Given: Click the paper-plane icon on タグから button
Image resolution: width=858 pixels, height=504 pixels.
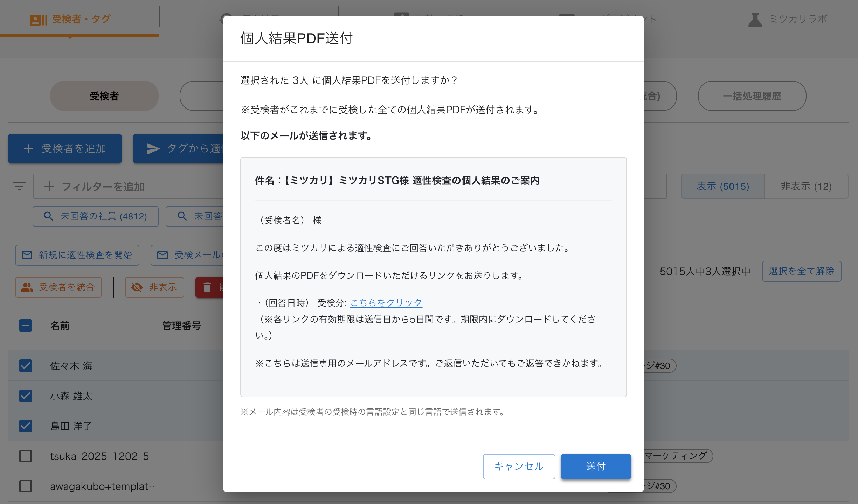Looking at the screenshot, I should click(153, 149).
